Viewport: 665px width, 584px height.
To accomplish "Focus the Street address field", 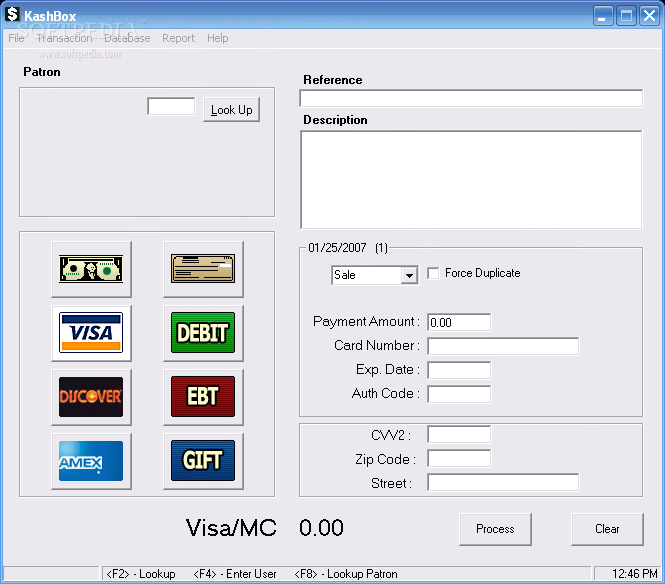I will (x=503, y=483).
